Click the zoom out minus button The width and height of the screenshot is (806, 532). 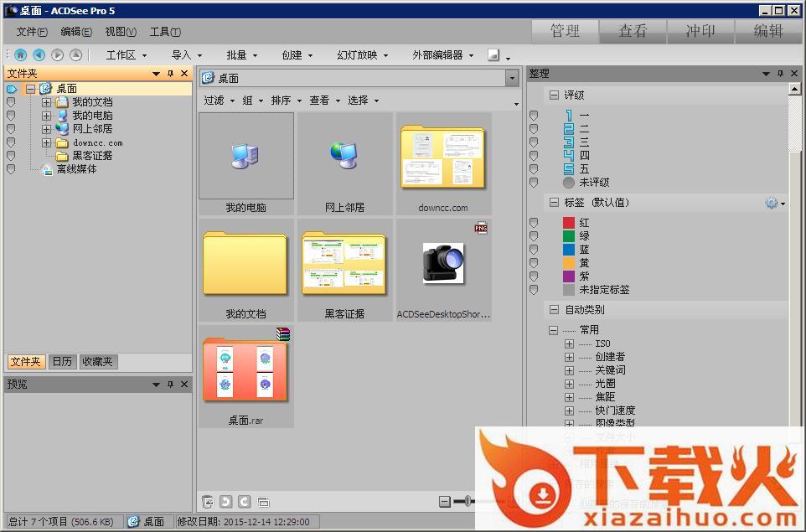tap(445, 501)
